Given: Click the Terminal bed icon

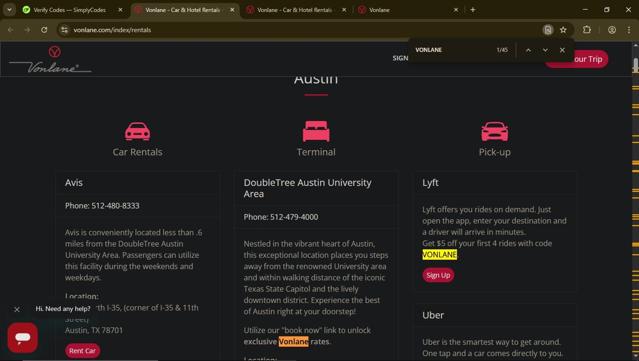Looking at the screenshot, I should click(316, 131).
